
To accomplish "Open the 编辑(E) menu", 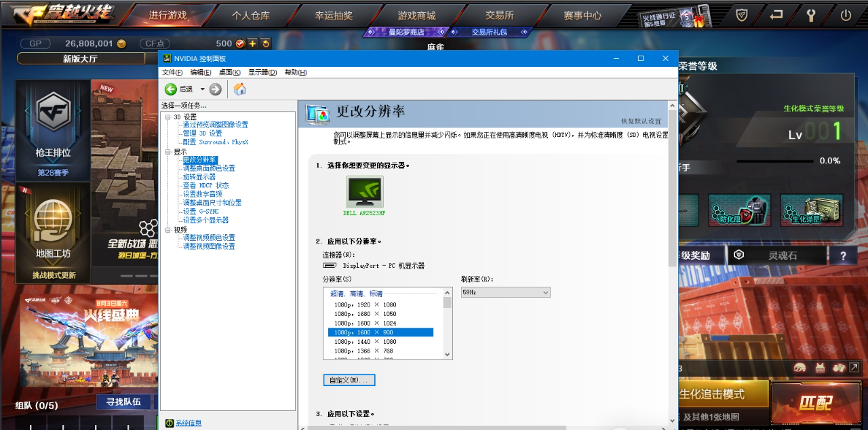I will pos(201,73).
